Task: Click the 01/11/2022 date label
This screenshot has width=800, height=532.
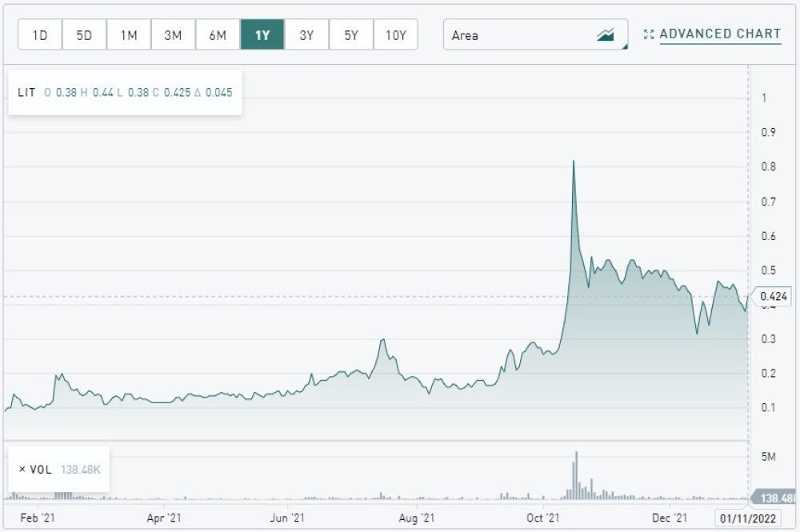Action: coord(748,518)
